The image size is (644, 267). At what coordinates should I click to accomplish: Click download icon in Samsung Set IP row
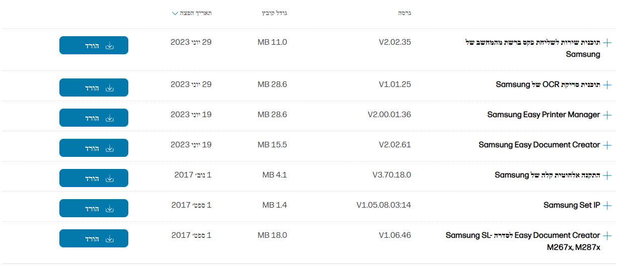coord(110,208)
